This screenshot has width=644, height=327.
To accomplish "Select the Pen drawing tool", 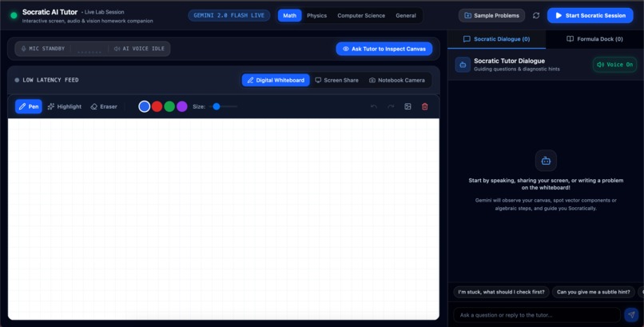I will [28, 106].
